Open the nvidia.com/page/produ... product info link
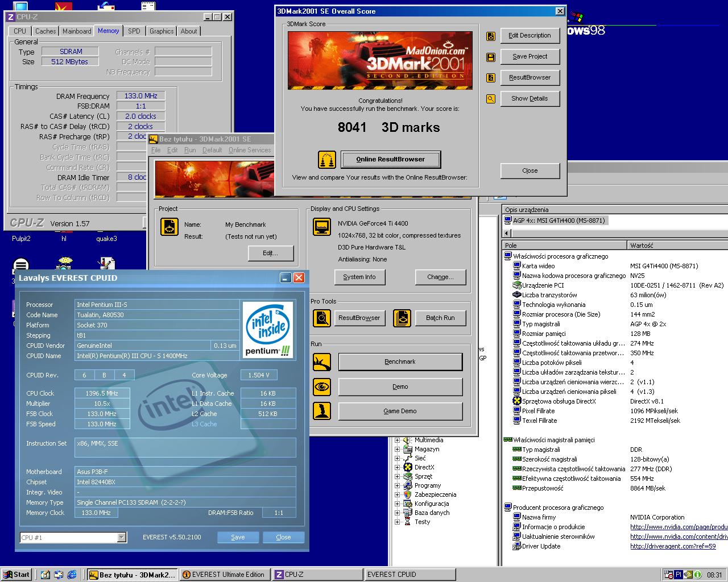 point(679,527)
